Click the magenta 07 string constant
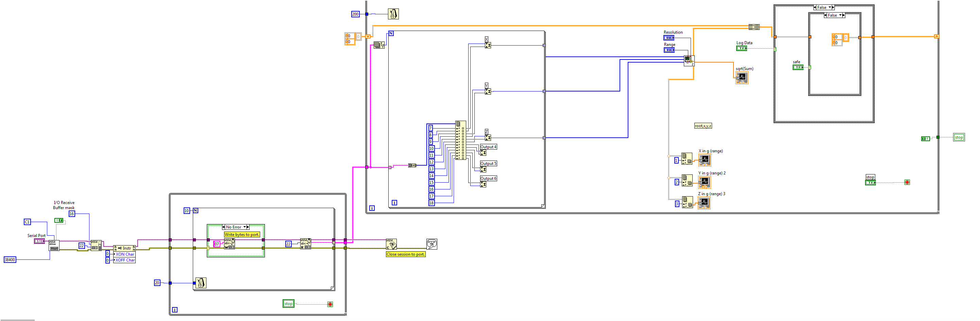This screenshot has height=321, width=980. (x=217, y=244)
